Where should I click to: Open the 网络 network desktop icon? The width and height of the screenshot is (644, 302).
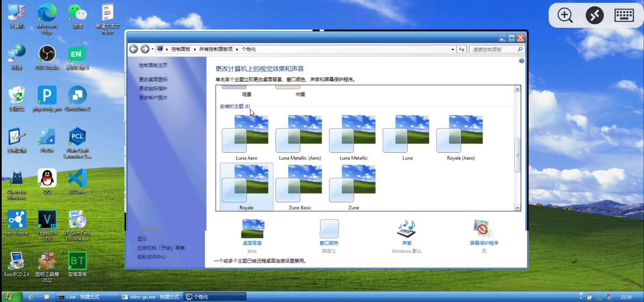click(x=17, y=58)
